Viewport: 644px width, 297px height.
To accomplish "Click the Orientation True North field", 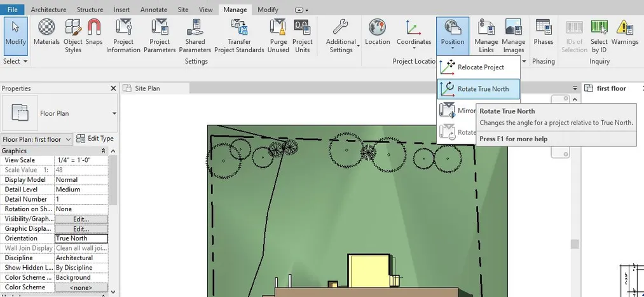I will (81, 238).
